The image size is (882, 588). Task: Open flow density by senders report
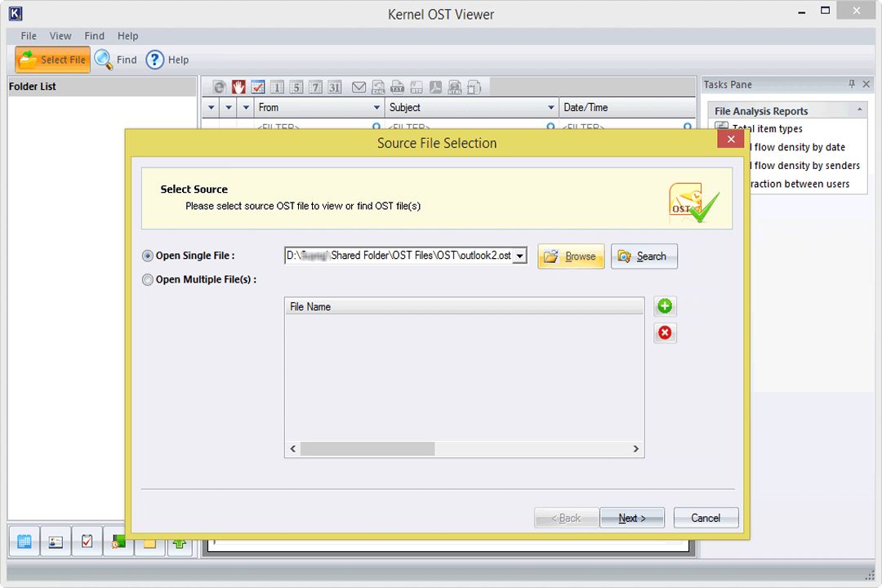(x=807, y=166)
